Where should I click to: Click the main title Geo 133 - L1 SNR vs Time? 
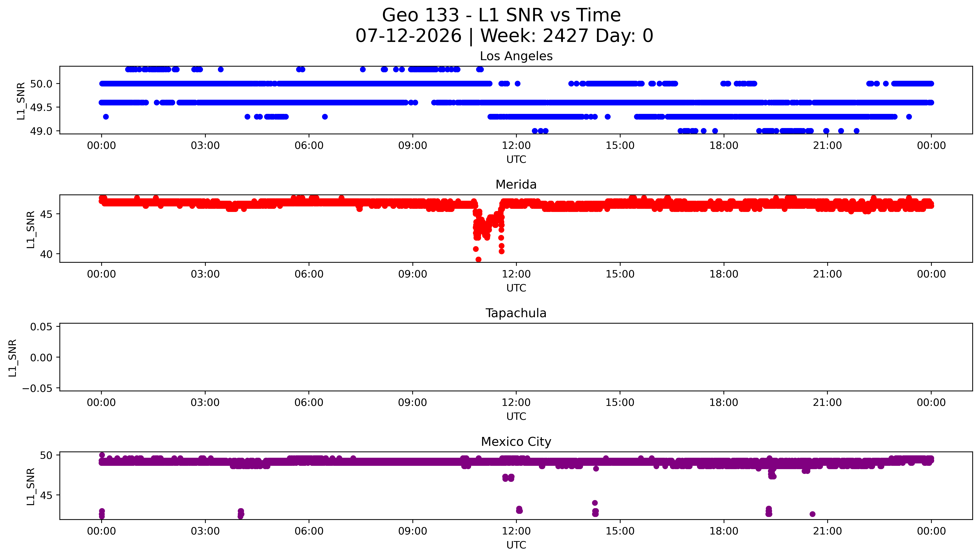point(501,15)
